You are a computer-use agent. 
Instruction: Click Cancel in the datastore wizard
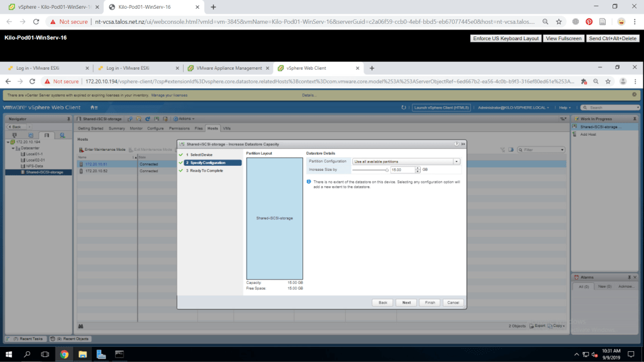pyautogui.click(x=452, y=302)
